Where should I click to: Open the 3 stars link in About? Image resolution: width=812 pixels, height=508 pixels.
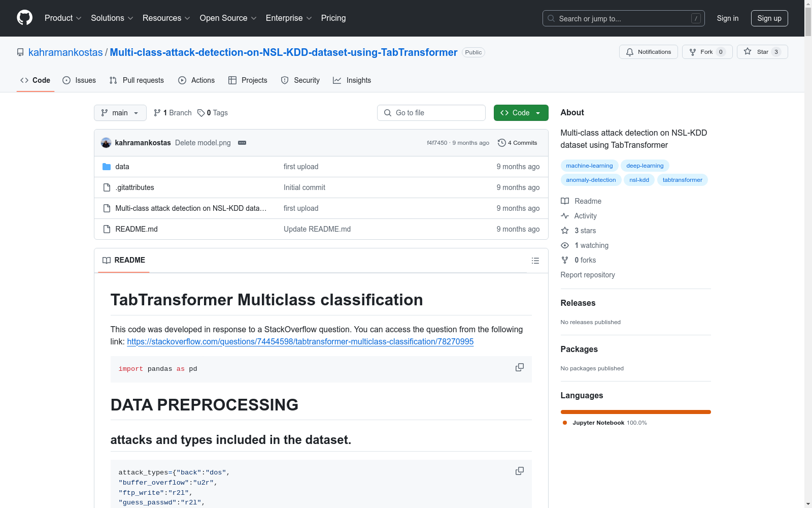tap(579, 231)
